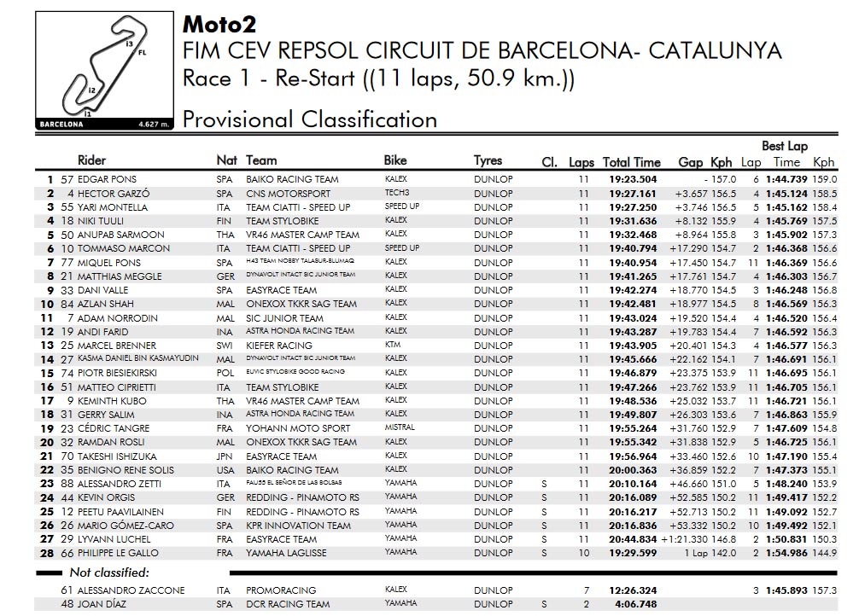Click the Best Lap header label
This screenshot has height=616, width=859.
pos(785,146)
